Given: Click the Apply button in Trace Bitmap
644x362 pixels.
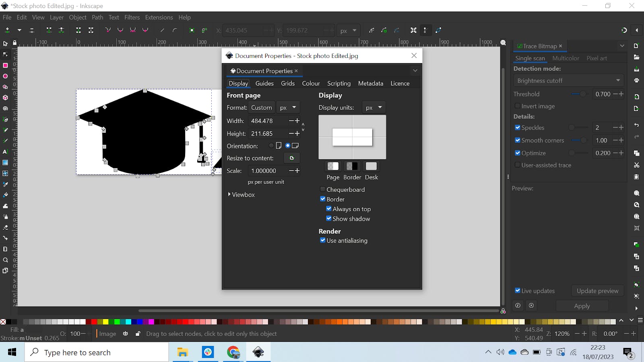Looking at the screenshot, I should pyautogui.click(x=582, y=306).
